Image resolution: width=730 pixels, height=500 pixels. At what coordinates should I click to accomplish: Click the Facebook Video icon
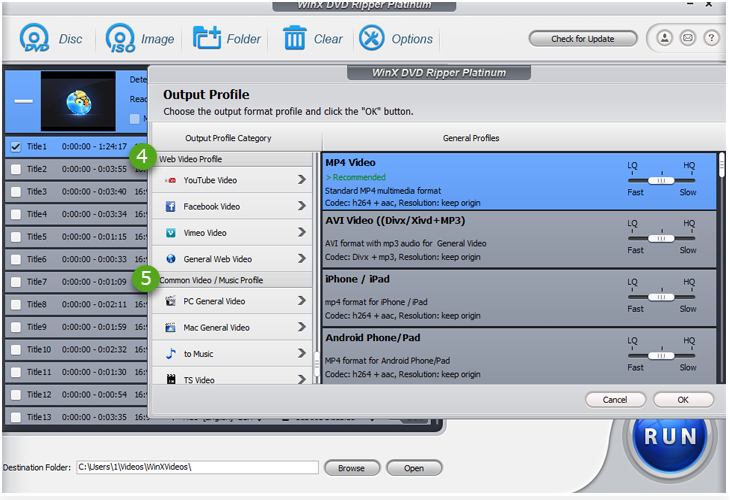point(171,206)
